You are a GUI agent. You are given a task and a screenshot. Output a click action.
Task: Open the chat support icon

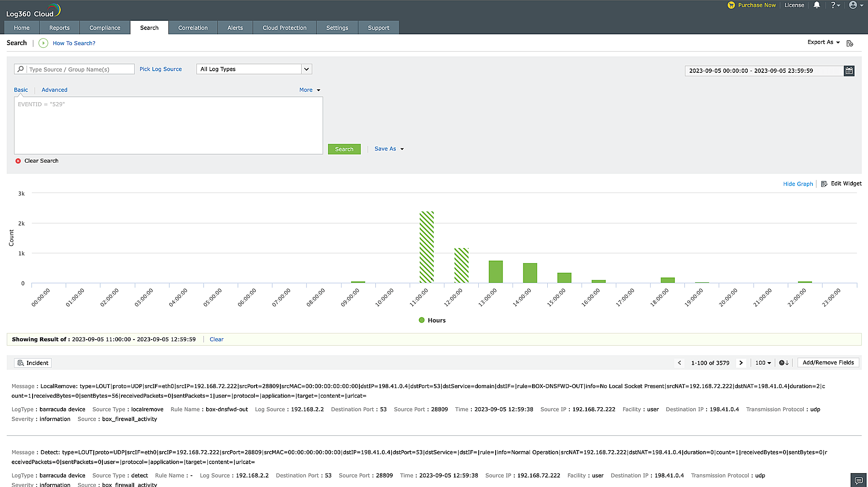coord(858,480)
